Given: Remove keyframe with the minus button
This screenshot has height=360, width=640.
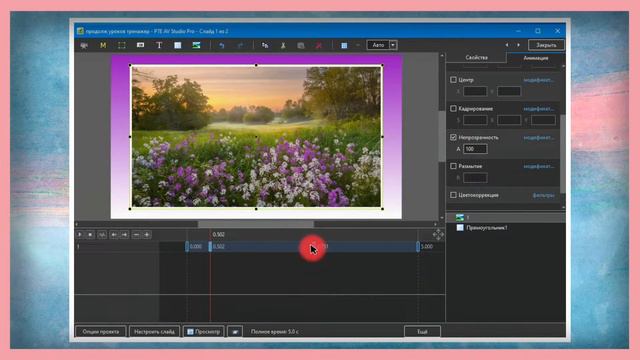Looking at the screenshot, I should pos(136,235).
